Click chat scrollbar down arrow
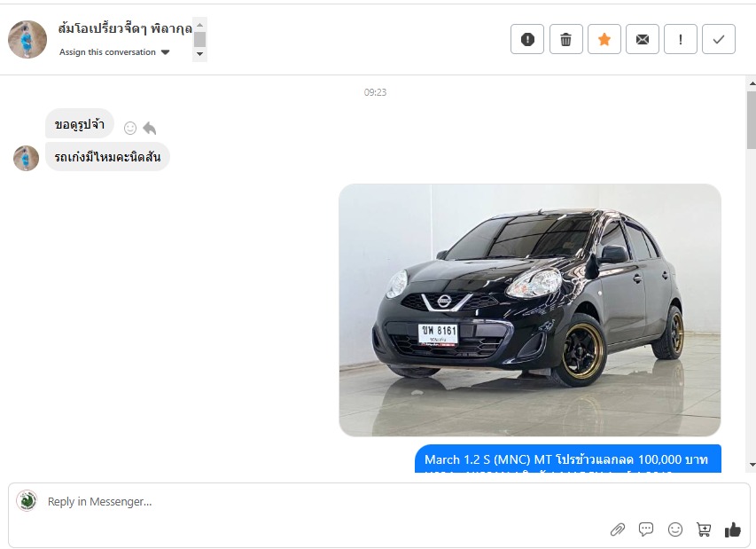Screen dimensions: 756x549 tap(752, 465)
